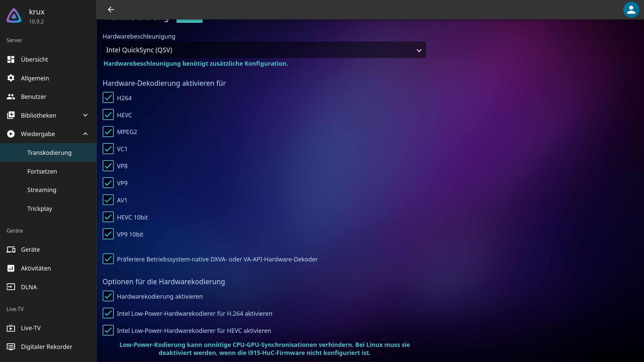644x362 pixels.
Task: Open the user profile avatar
Action: pyautogui.click(x=631, y=10)
